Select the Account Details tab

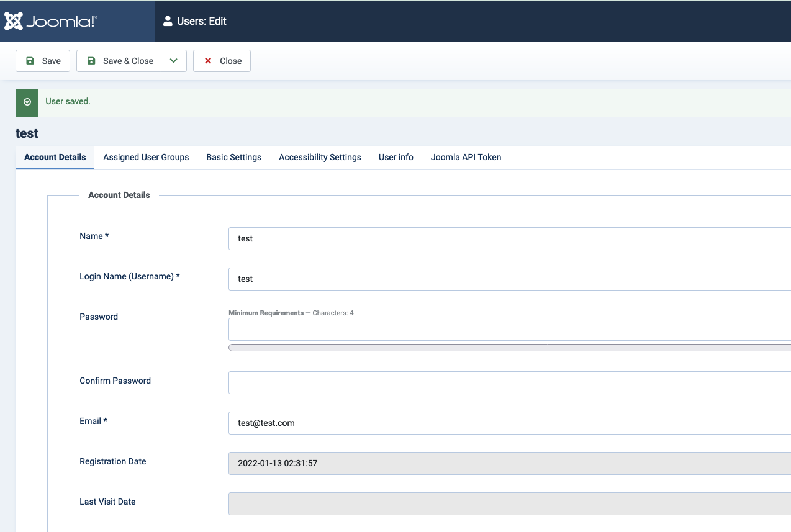[55, 157]
